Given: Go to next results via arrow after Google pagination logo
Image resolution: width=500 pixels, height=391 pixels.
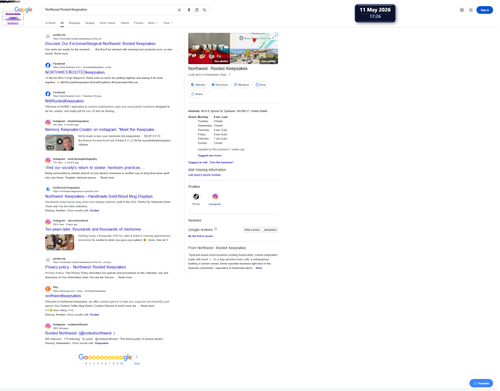Looking at the screenshot, I should (136, 357).
